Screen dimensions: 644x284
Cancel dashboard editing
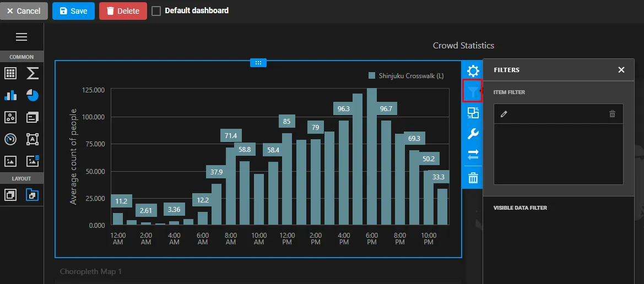[x=24, y=11]
